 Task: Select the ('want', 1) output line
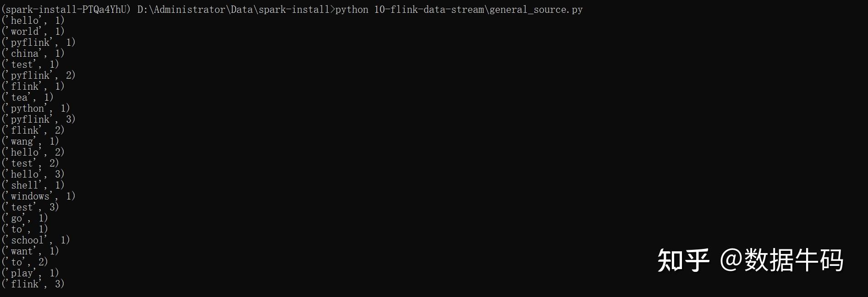[30, 251]
